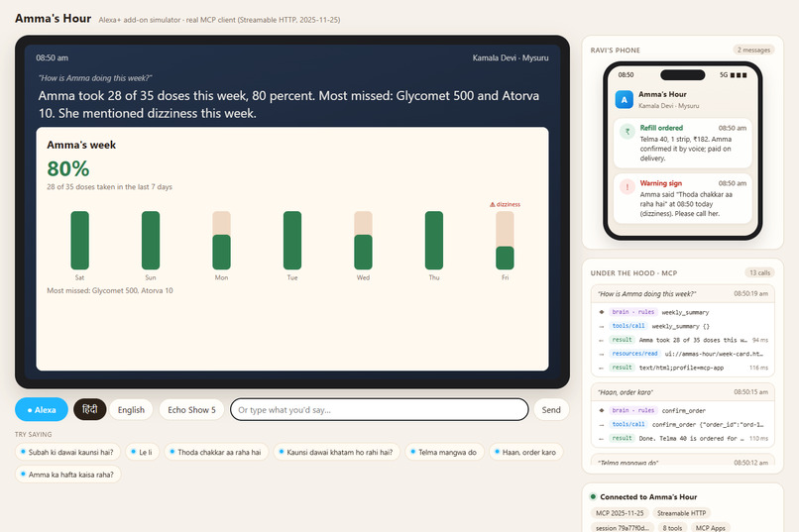Click 'Amma ka hafta kaisa raha?' chip
Screen dimensions: 799x532
tap(67, 475)
